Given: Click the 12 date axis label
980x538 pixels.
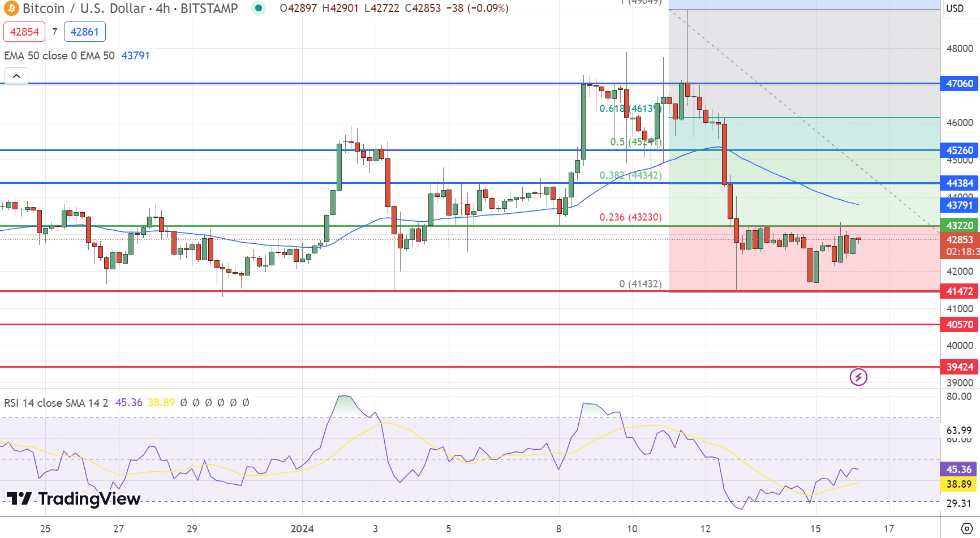Looking at the screenshot, I should point(705,529).
